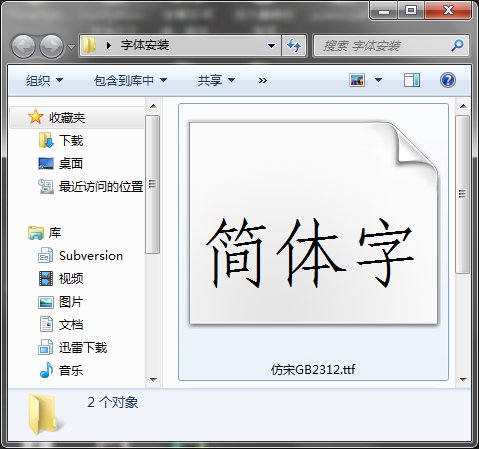Close the 字体安装 window
The height and width of the screenshot is (449, 479).
point(448,11)
